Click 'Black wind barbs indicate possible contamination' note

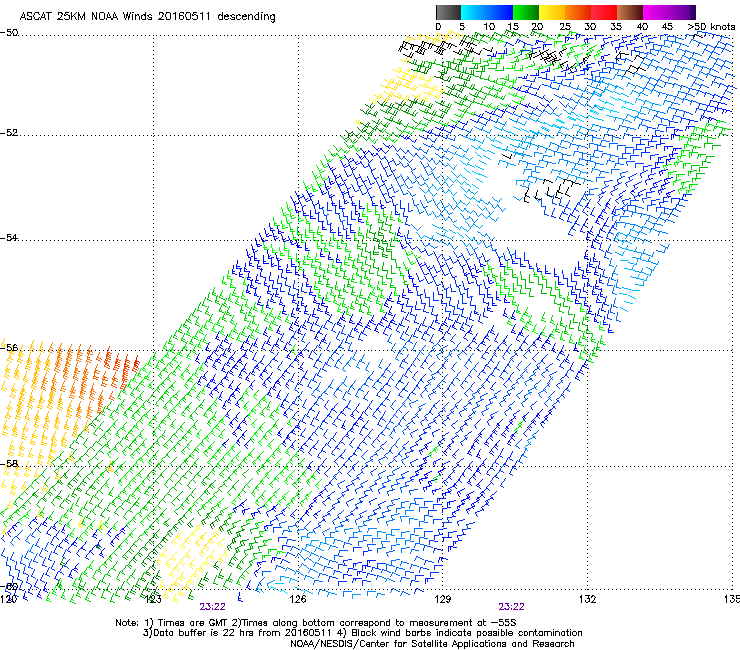pyautogui.click(x=467, y=633)
